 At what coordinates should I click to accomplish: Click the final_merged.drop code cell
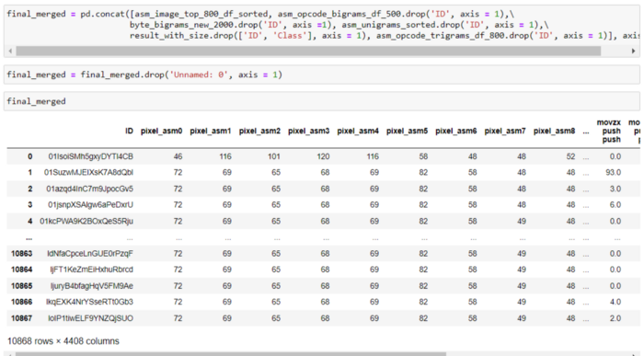pyautogui.click(x=322, y=75)
